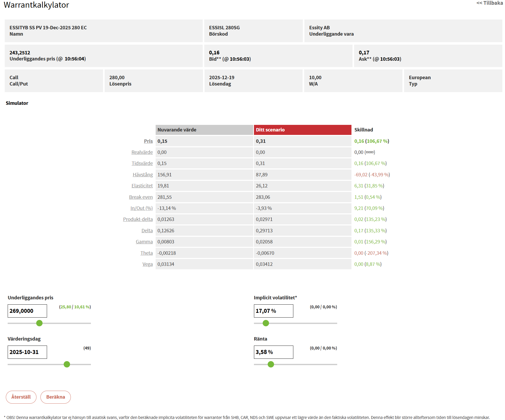Image resolution: width=505 pixels, height=420 pixels.
Task: Select the warrant name ESSITYB SS PV 19-Dec-2025 280 EC
Action: pos(48,27)
